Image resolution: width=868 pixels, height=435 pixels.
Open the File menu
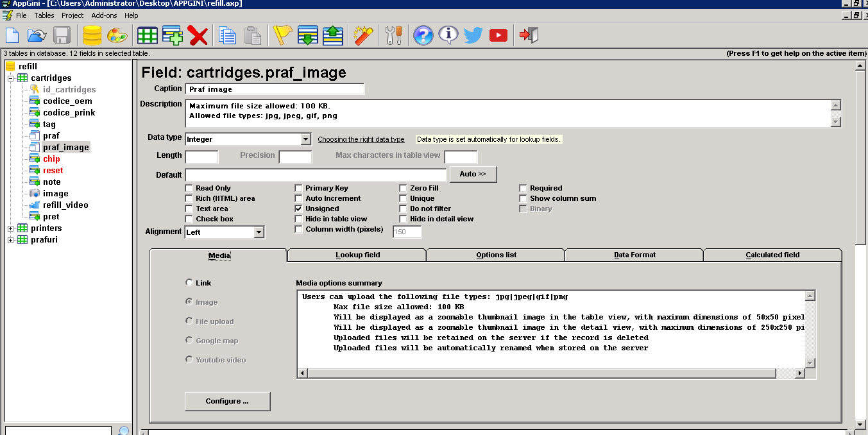coord(21,15)
